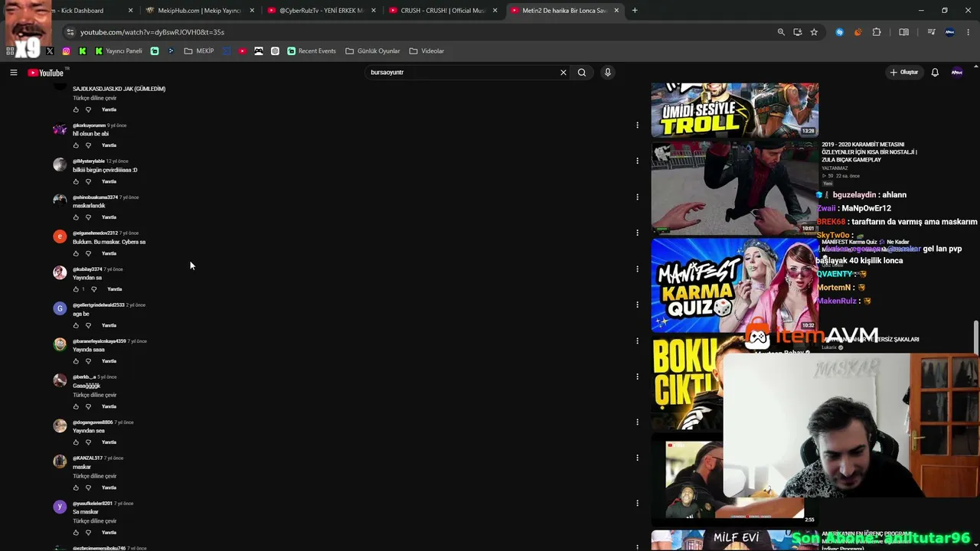Screen dimensions: 980x551
Task: Open the Recent Events bookmark
Action: pyautogui.click(x=312, y=51)
